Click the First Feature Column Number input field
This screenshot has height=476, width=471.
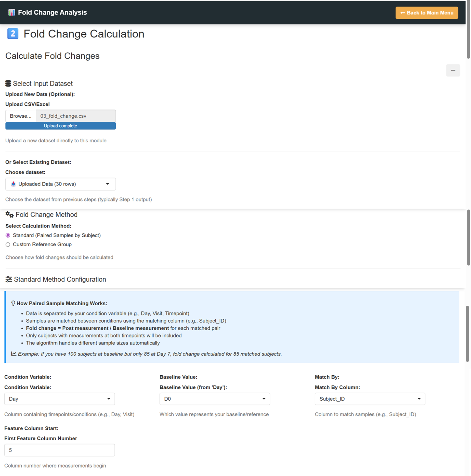59,450
